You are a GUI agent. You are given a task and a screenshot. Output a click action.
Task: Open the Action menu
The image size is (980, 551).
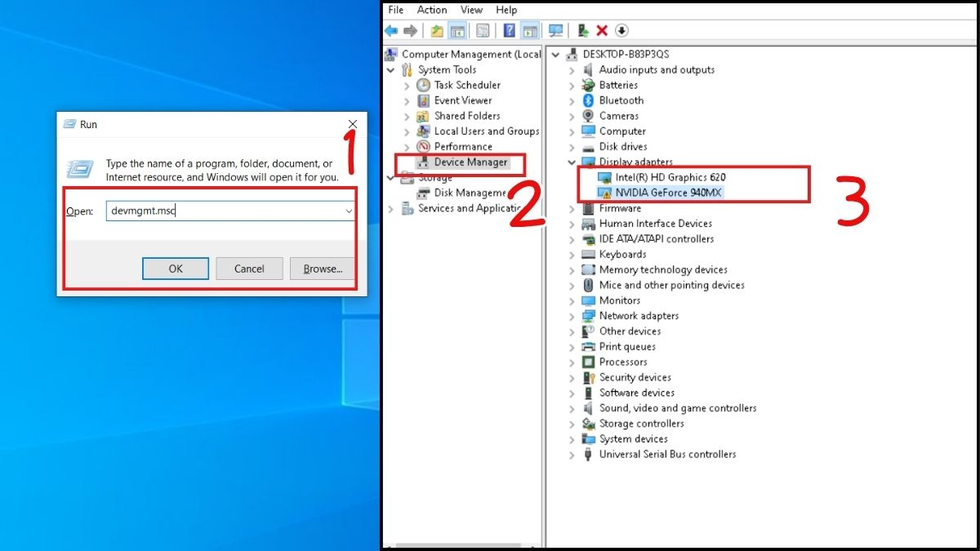[x=432, y=10]
